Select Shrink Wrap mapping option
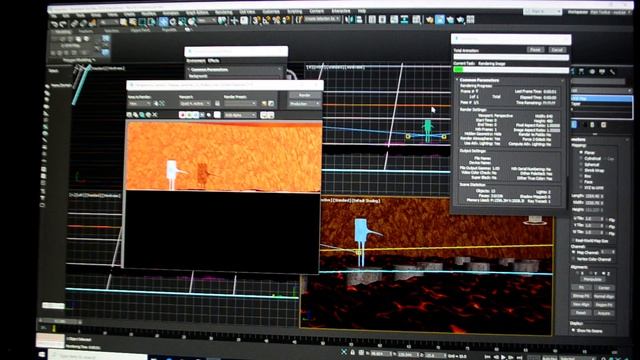 [x=581, y=170]
